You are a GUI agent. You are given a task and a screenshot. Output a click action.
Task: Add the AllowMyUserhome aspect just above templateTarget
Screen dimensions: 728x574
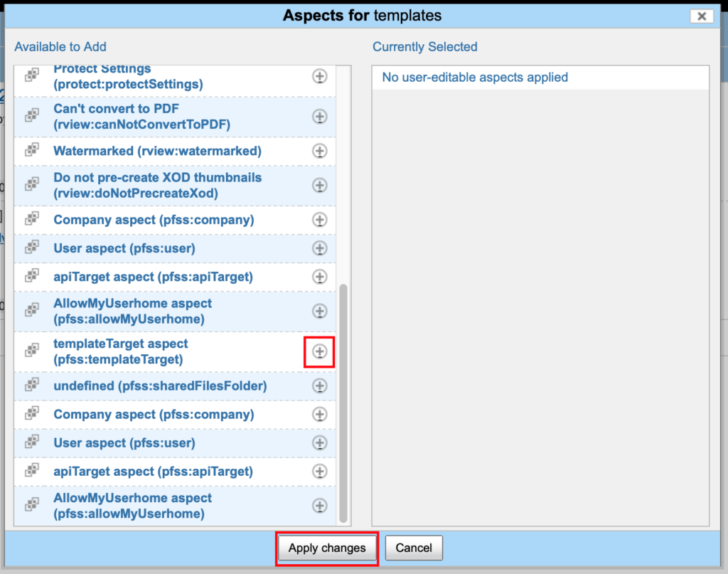click(x=320, y=311)
